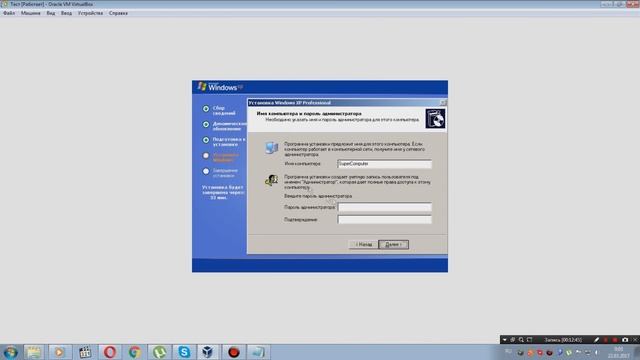
Task: Open the Action Center flag tray icon
Action: (x=578, y=352)
